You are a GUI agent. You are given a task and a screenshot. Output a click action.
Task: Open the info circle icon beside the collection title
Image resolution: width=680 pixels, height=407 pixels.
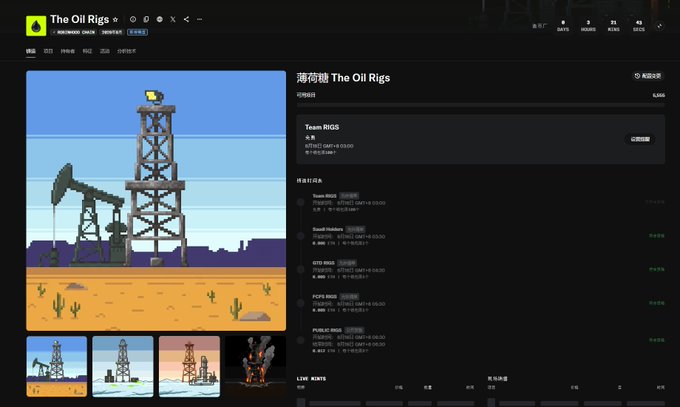(x=133, y=19)
